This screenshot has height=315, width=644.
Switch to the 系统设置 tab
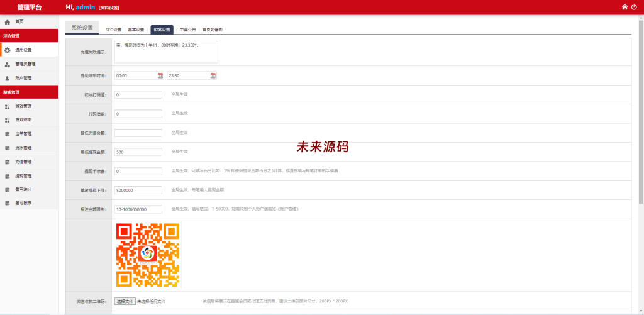point(82,28)
